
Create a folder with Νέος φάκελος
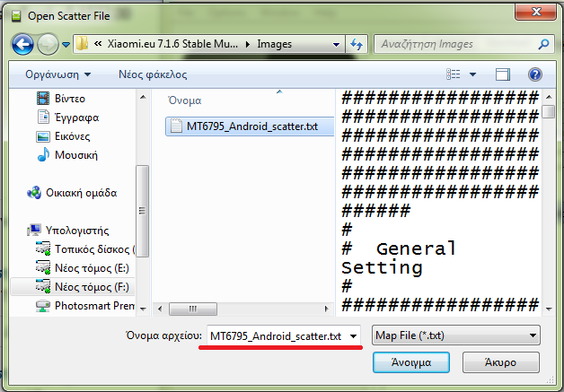coord(153,74)
